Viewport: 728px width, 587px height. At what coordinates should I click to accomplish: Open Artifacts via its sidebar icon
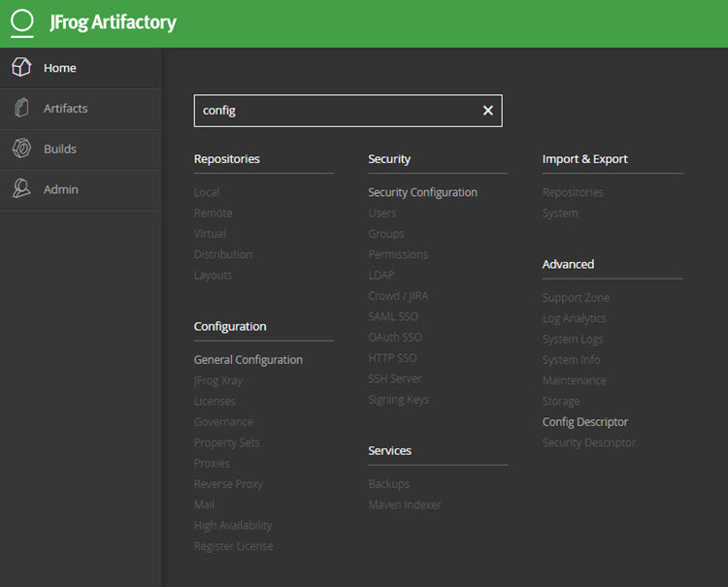tap(21, 109)
